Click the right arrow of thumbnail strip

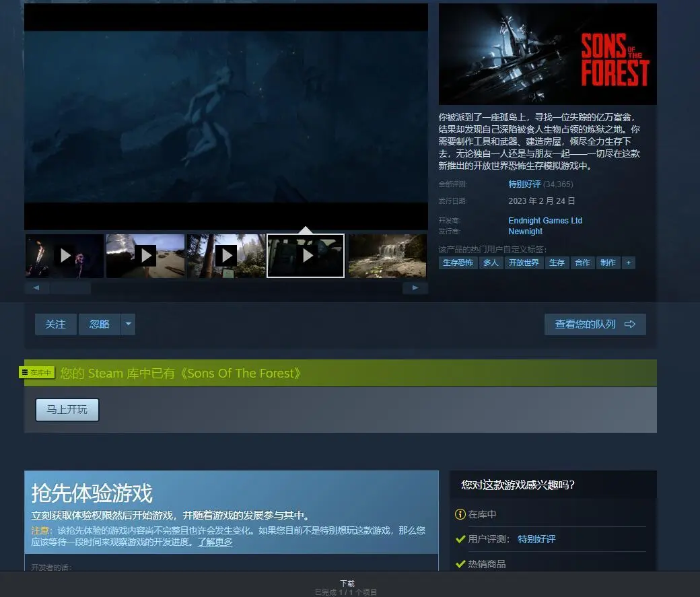[415, 288]
